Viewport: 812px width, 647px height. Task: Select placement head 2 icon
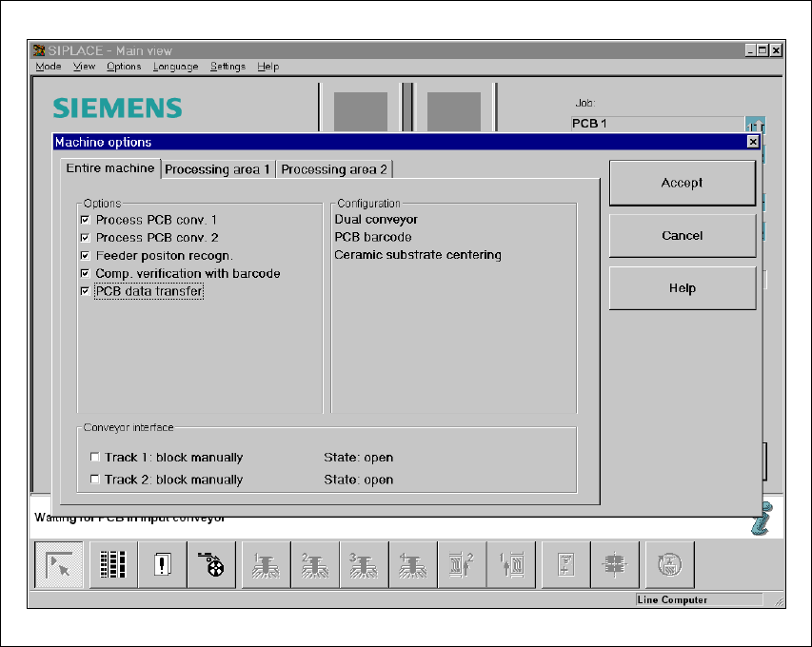pos(315,565)
